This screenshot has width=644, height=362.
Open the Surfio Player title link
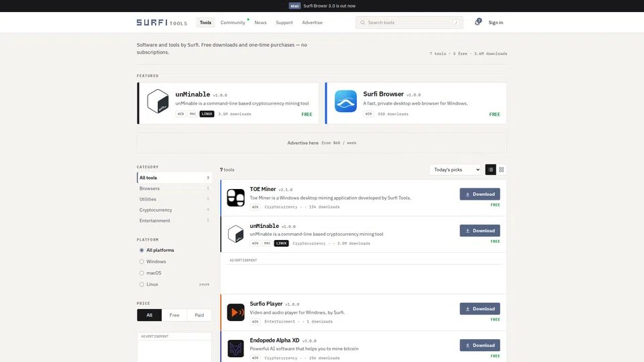coord(266,304)
